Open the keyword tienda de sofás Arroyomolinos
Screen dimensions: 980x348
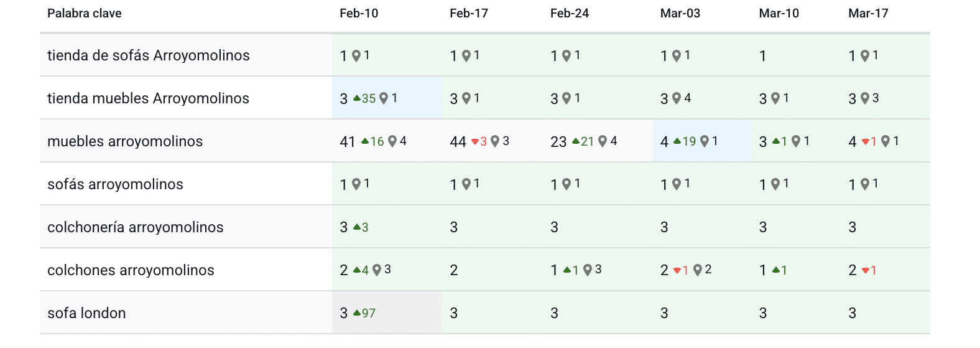[x=149, y=55]
